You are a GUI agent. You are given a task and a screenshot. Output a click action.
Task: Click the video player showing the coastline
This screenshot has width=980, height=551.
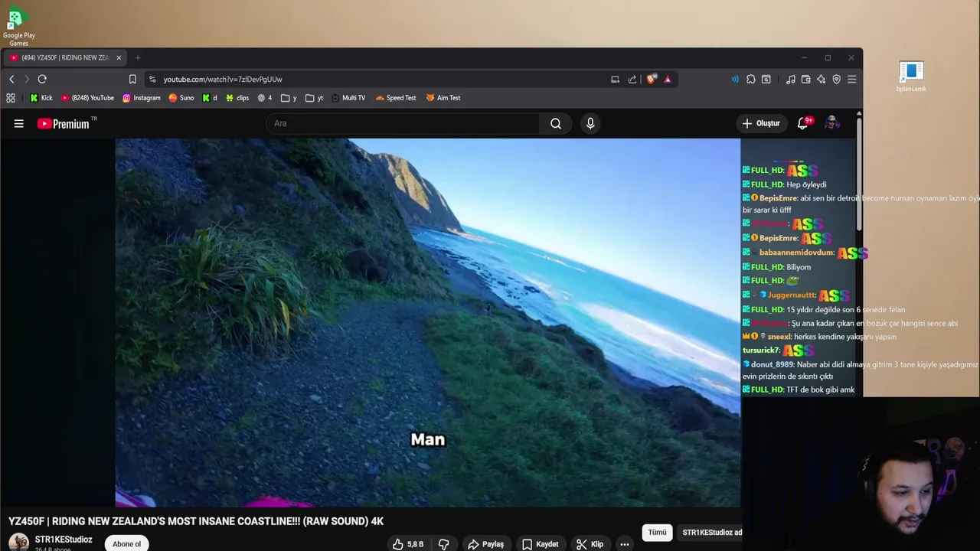pyautogui.click(x=428, y=322)
